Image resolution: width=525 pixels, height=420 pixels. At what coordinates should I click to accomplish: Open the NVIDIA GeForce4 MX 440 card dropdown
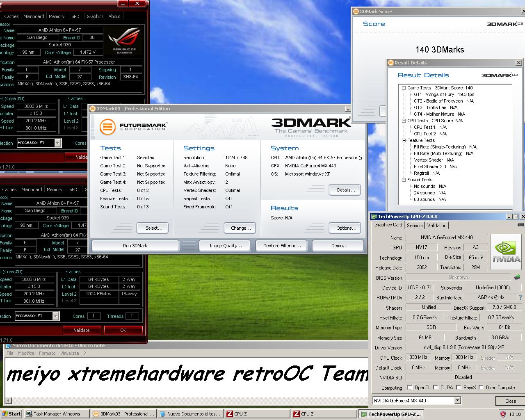(458, 400)
